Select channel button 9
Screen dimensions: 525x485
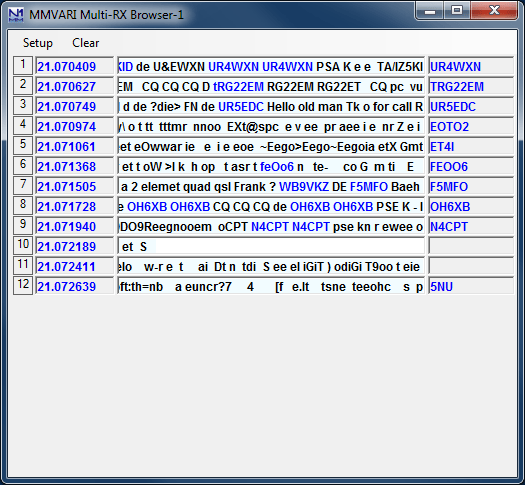pyautogui.click(x=23, y=225)
